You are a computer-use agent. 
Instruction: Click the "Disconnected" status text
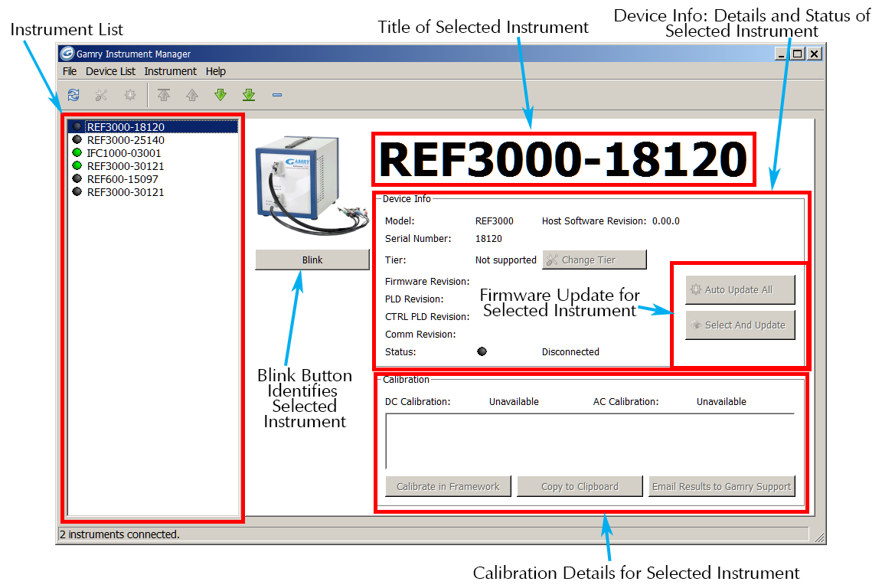point(570,351)
